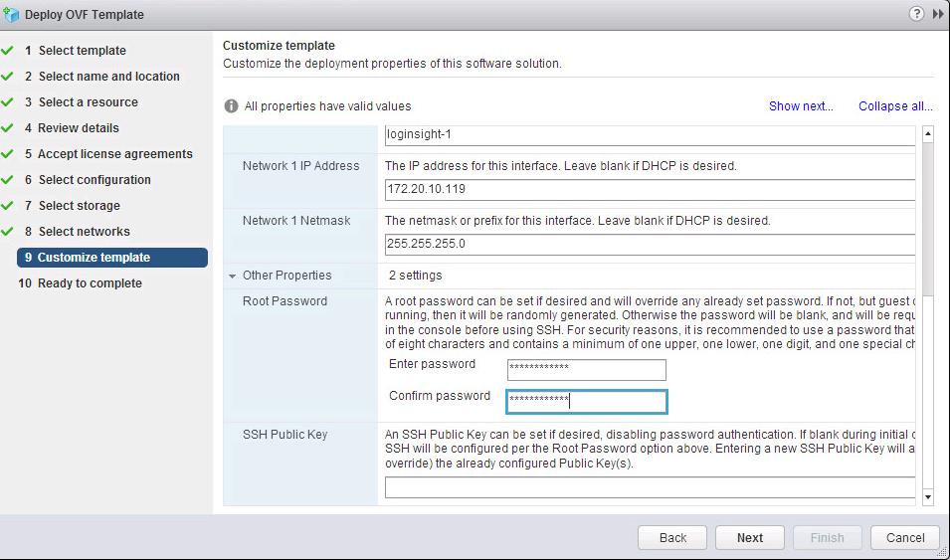Click the Network 1 IP Address field
950x560 pixels.
point(649,190)
